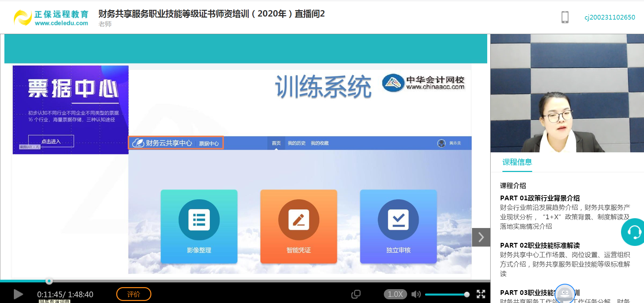The height and width of the screenshot is (303, 644).
Task: Click the window layout switch icon
Action: (356, 294)
